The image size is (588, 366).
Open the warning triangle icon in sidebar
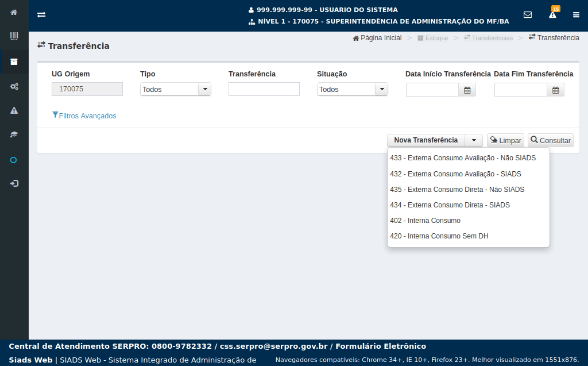14,110
